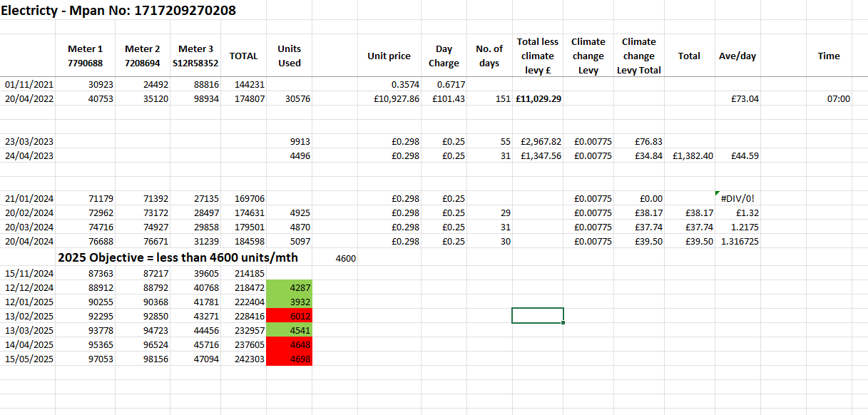The height and width of the screenshot is (415, 868).
Task: Click the Climate change Levy Total header
Action: tap(638, 56)
